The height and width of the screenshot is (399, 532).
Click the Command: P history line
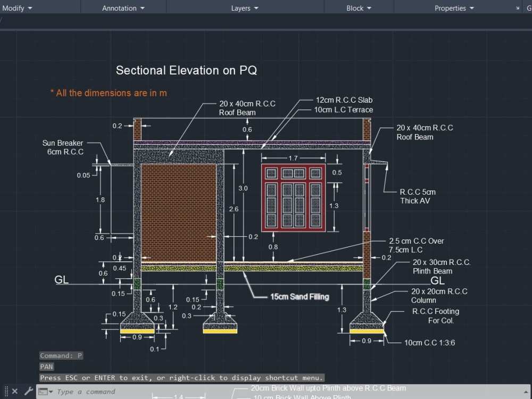click(61, 355)
